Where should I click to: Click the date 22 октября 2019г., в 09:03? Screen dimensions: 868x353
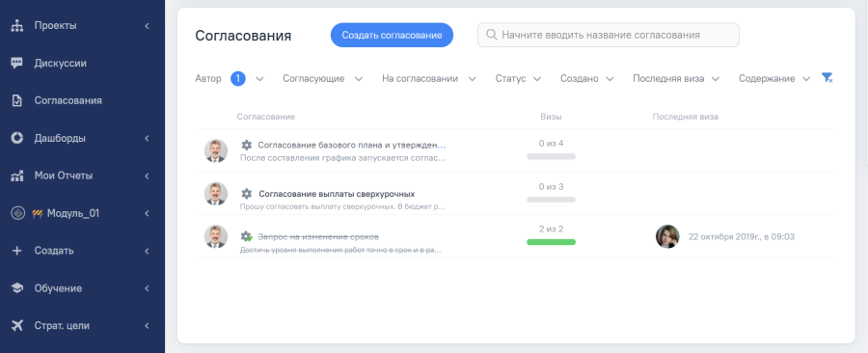pos(742,236)
